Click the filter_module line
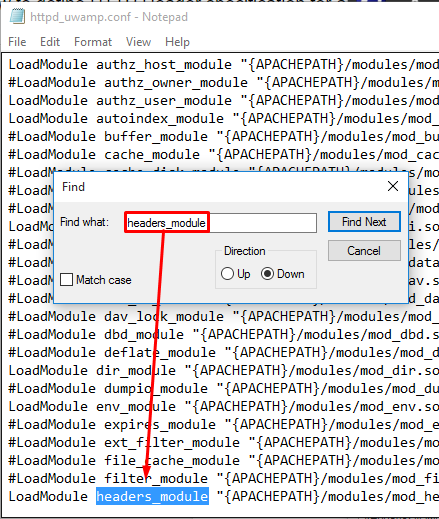 tap(223, 478)
